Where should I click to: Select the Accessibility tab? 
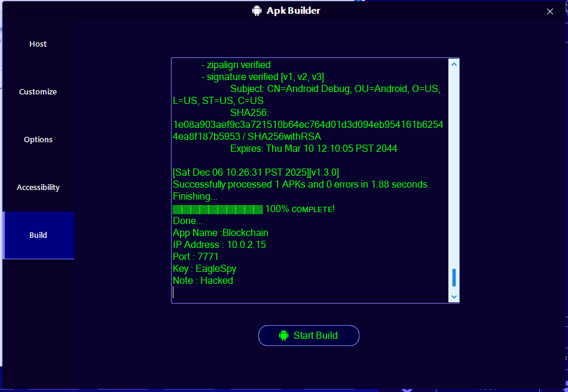click(x=38, y=188)
